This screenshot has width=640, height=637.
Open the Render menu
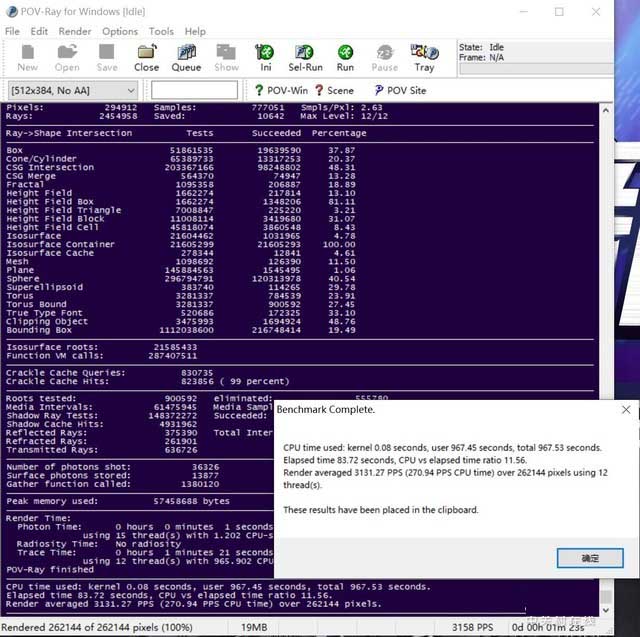tap(75, 31)
